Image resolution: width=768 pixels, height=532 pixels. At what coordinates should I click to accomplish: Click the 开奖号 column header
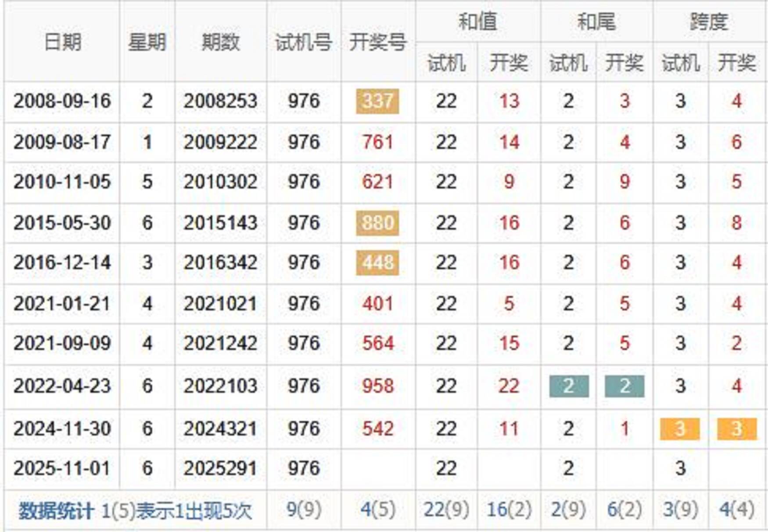tap(378, 42)
